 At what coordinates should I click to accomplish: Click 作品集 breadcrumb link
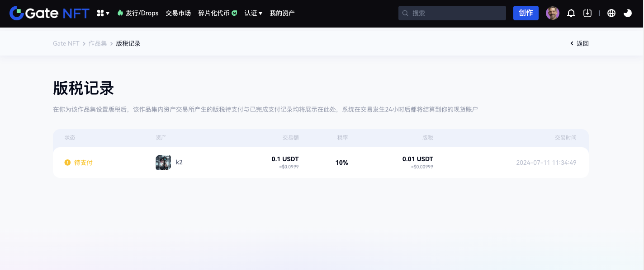tap(98, 43)
